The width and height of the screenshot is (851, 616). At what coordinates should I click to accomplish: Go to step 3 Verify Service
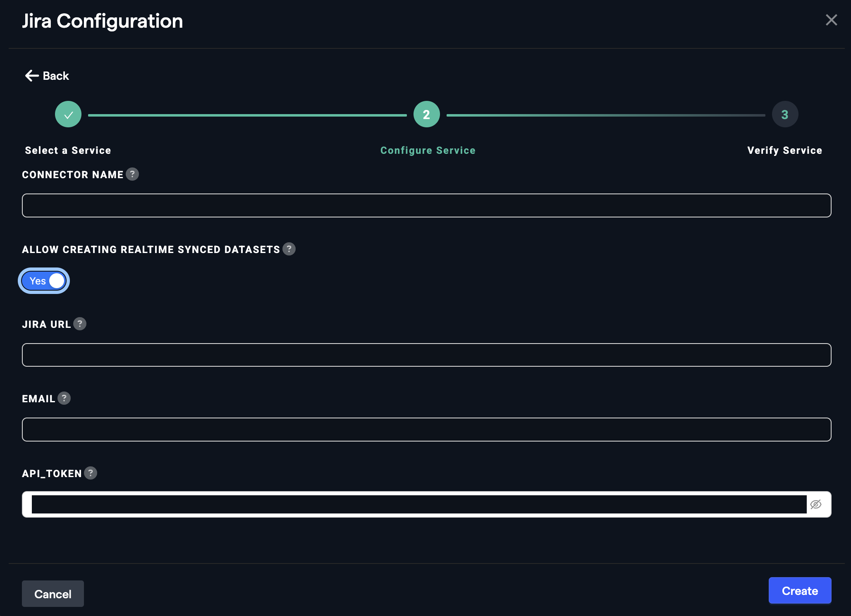784,114
